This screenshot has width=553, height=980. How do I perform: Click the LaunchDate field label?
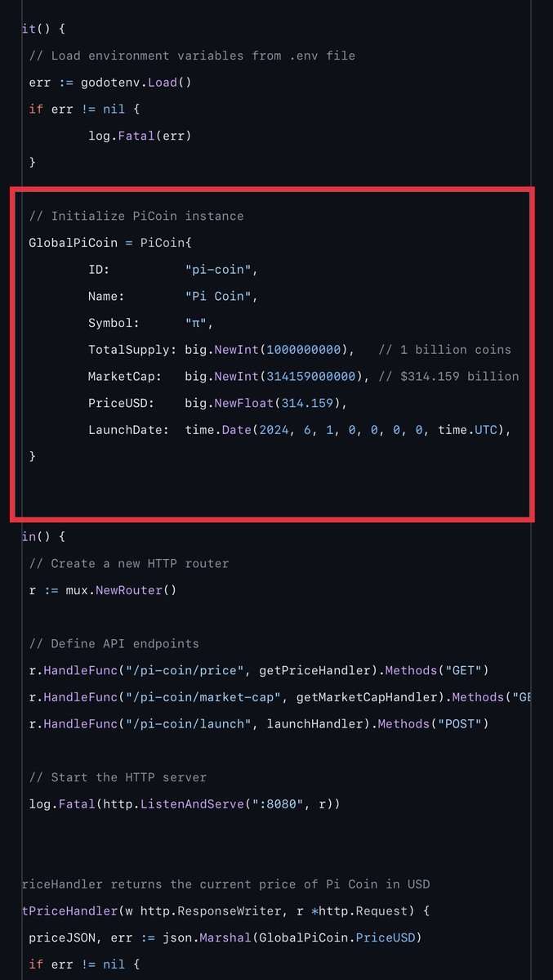coord(128,429)
